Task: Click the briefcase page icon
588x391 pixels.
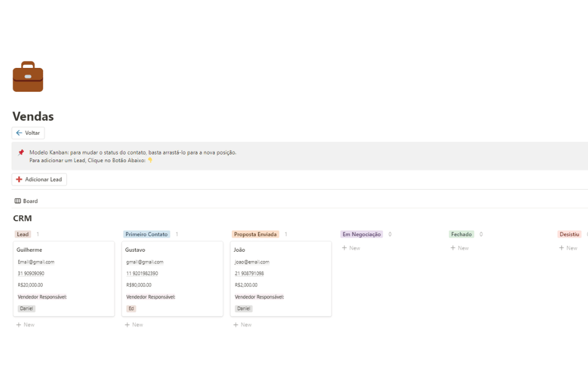Action: coord(28,77)
